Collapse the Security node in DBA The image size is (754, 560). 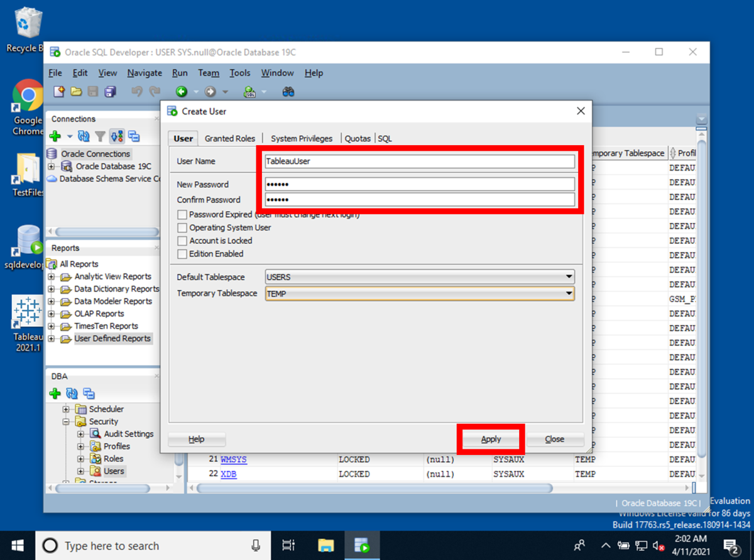66,422
